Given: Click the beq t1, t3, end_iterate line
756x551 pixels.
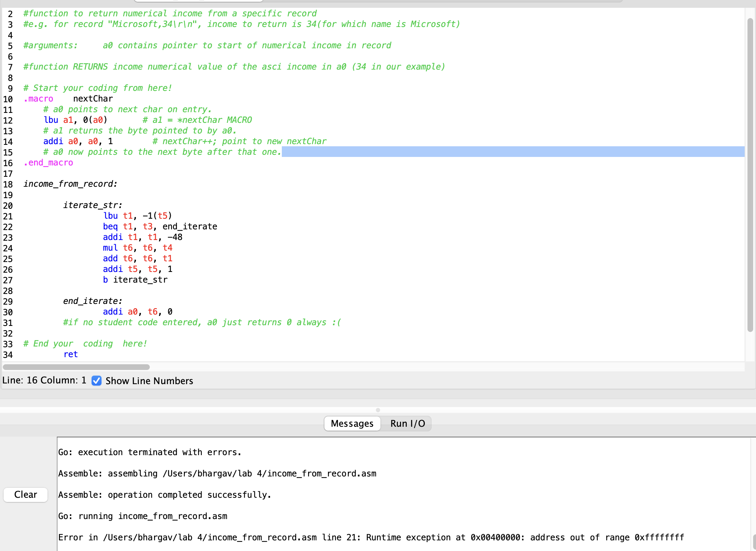Looking at the screenshot, I should pyautogui.click(x=160, y=226).
